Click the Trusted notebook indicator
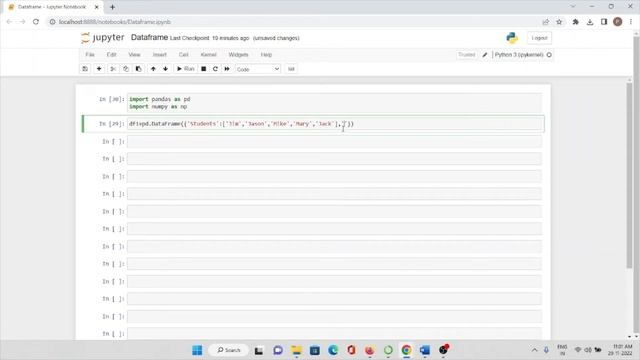This screenshot has height=360, width=640. 467,55
